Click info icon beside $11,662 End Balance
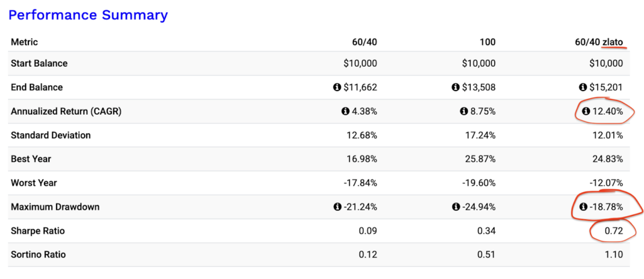This screenshot has height=279, width=644. pyautogui.click(x=337, y=88)
